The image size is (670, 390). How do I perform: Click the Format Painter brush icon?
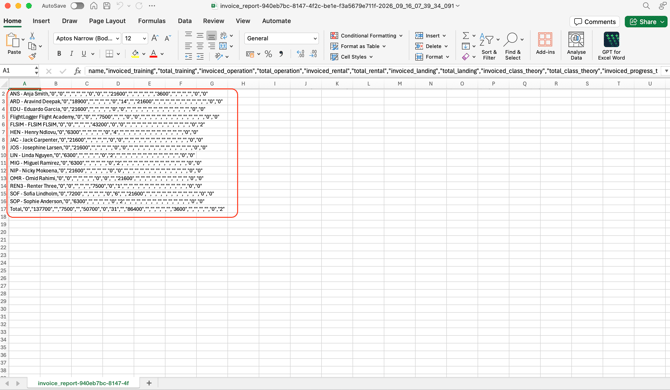tap(32, 56)
